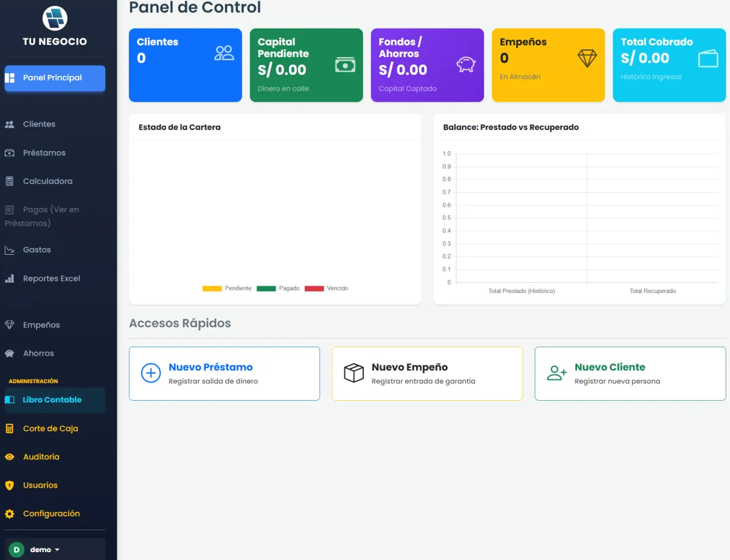730x560 pixels.
Task: Click the 'Total Prestado (Histórico)' axis label
Action: click(x=522, y=291)
